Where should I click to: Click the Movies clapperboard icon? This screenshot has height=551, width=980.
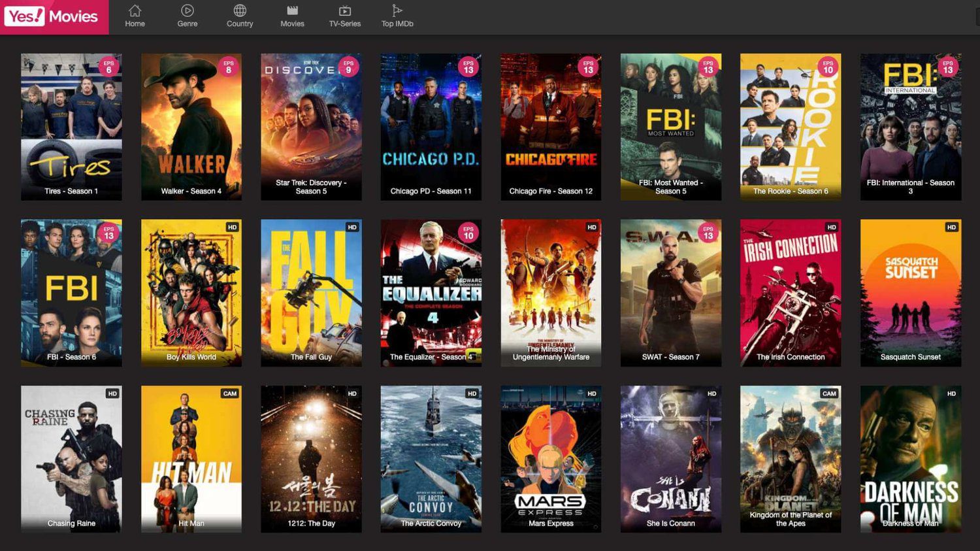[292, 10]
